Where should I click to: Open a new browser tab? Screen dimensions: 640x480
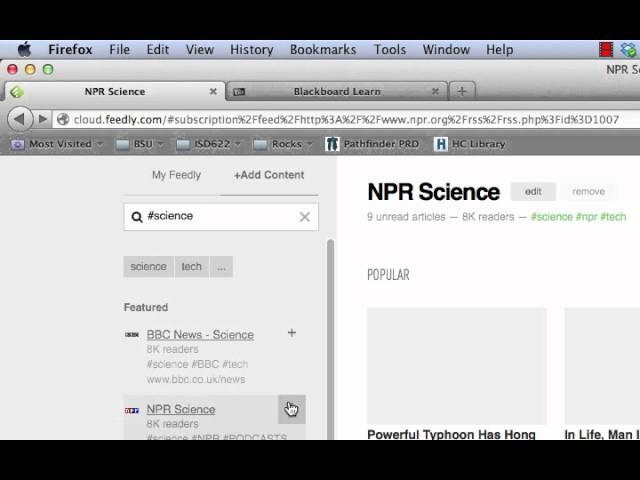tap(462, 91)
